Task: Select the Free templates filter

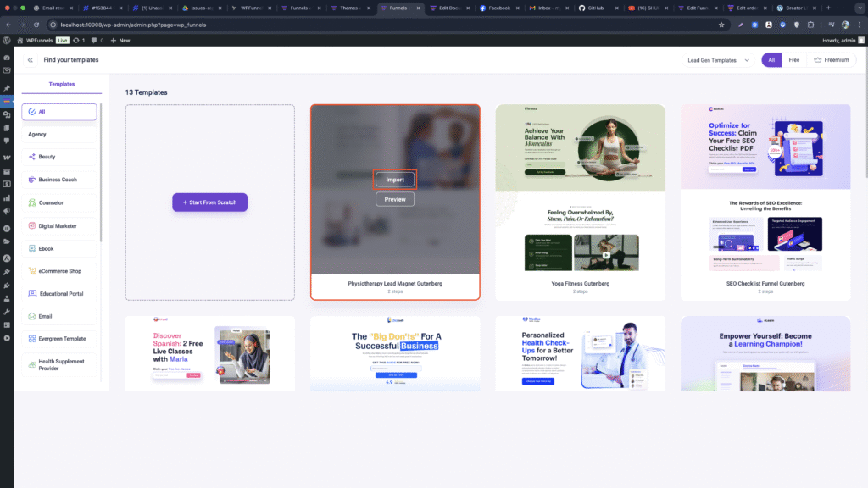Action: tap(794, 60)
